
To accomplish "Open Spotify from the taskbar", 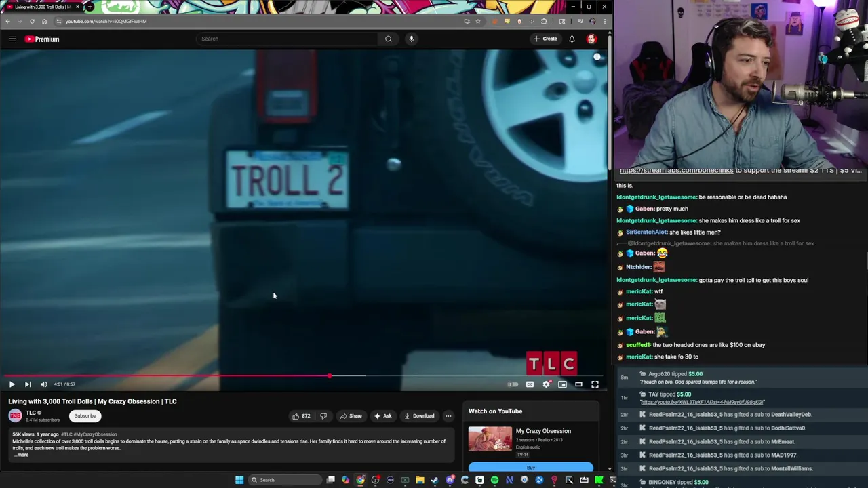I will pos(494,480).
